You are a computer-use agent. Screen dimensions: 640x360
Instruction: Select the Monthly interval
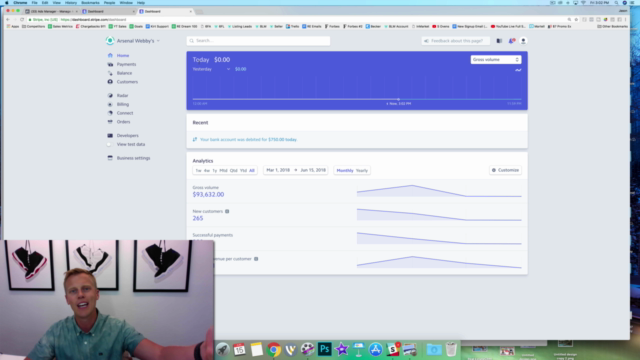[x=345, y=171]
